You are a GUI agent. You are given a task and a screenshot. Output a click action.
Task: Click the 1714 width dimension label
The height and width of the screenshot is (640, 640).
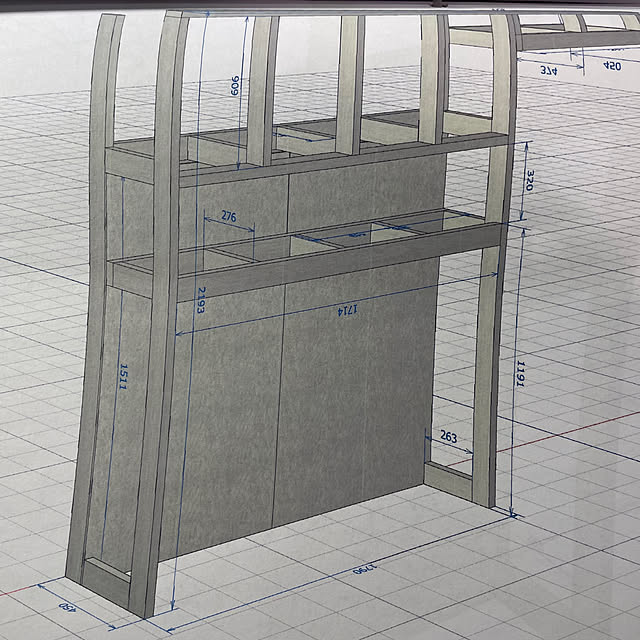347,310
